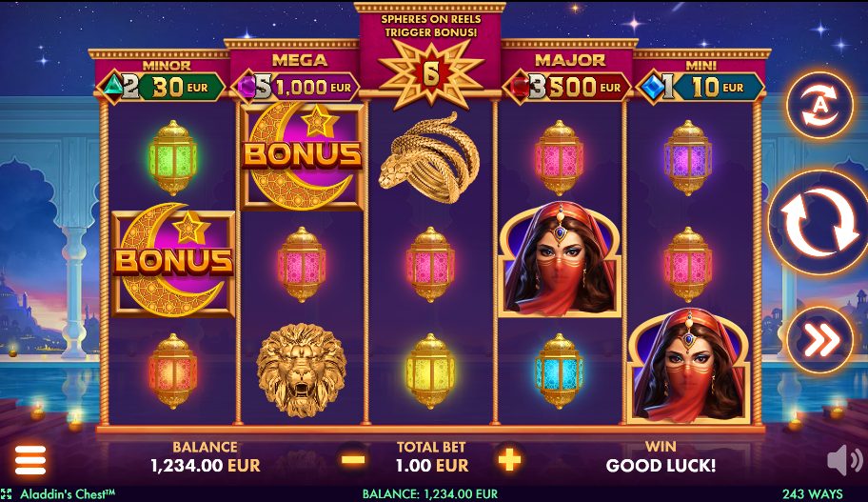Start a spin with the large spin button
Screen dimensions: 868x502
819,222
